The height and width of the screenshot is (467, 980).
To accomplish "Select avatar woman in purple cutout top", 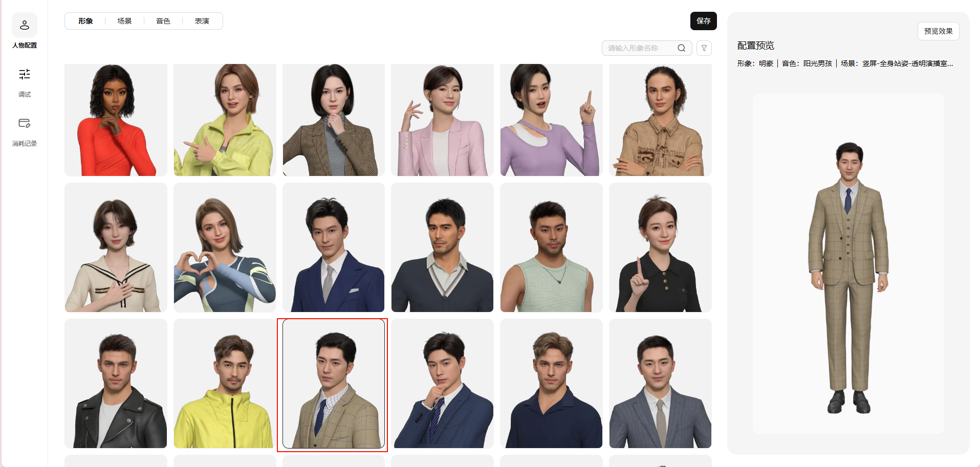I will point(551,120).
